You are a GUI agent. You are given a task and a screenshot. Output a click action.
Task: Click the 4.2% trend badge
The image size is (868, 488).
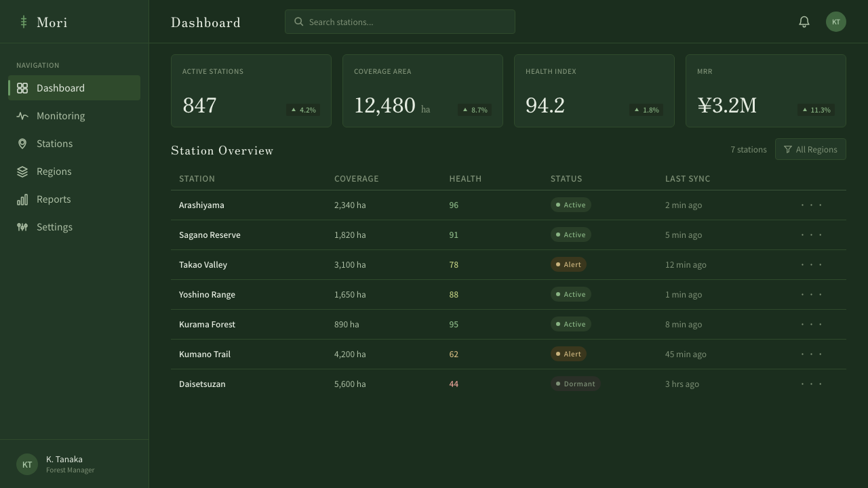(x=303, y=110)
